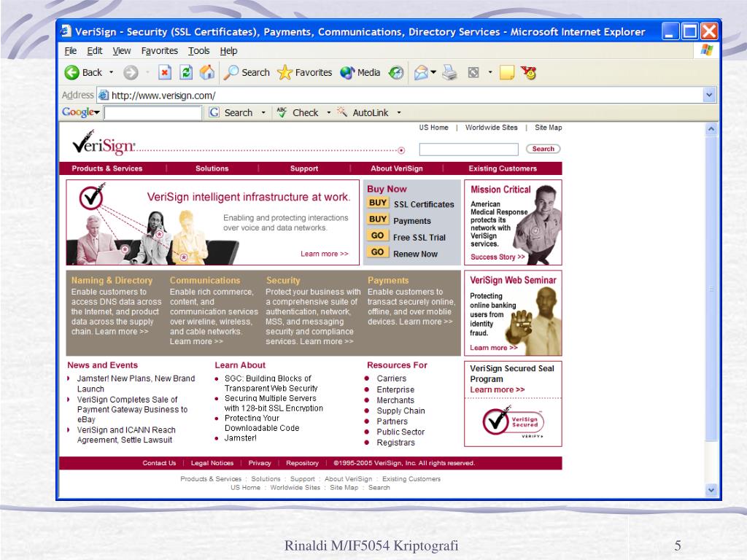
Task: Click the Refresh page icon
Action: coord(186,72)
